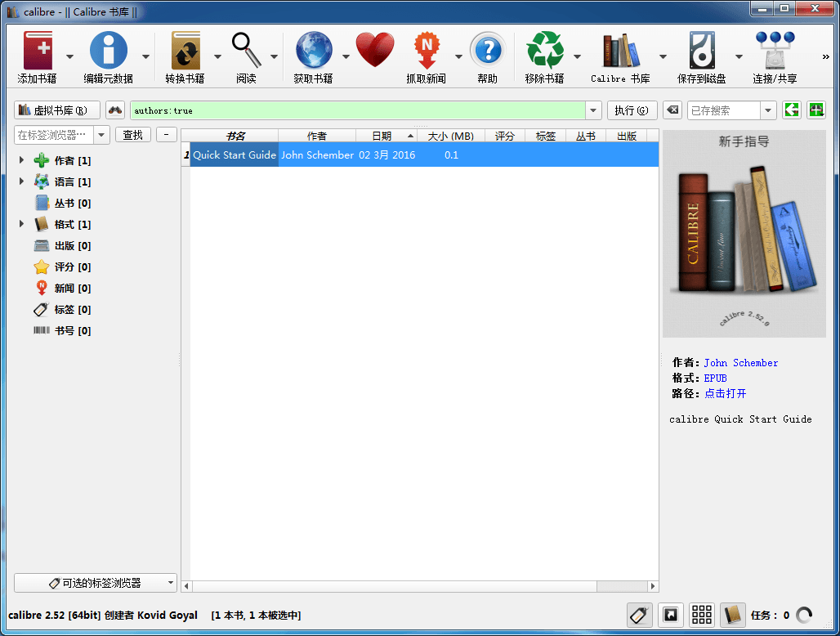Screen dimensions: 840x636
Task: Toggle the cover grid icon in status bar
Action: [x=702, y=615]
